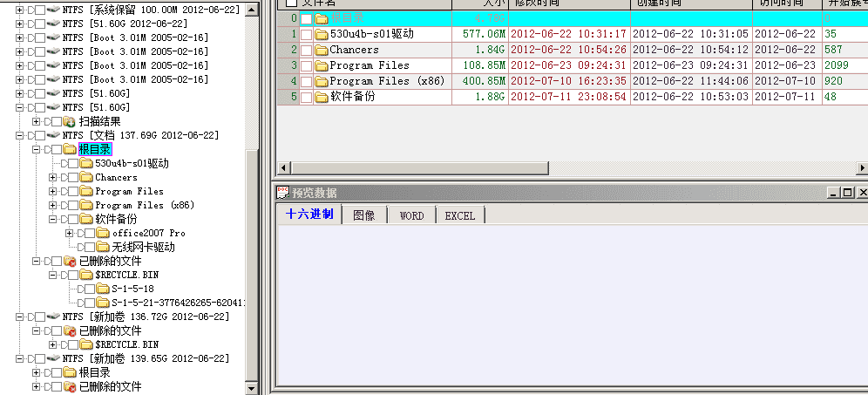This screenshot has height=395, width=868.
Task: Expand the NTFS 系统保留 100.00M volume node
Action: click(x=20, y=10)
